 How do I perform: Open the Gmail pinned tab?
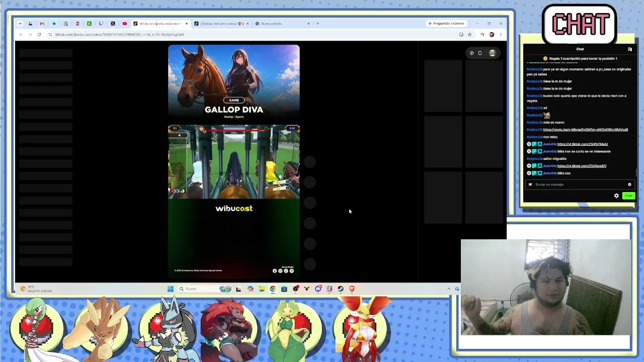pyautogui.click(x=42, y=24)
